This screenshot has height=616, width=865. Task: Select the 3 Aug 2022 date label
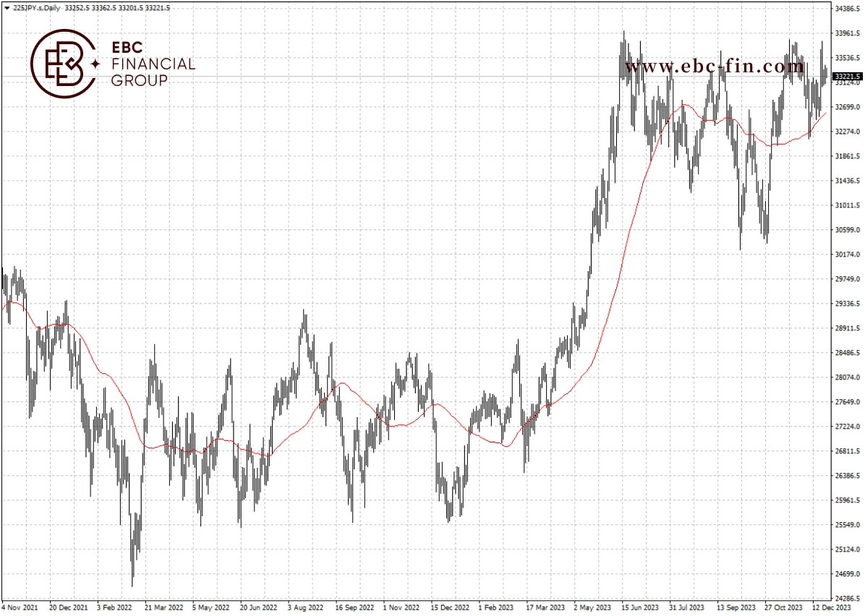[x=305, y=608]
